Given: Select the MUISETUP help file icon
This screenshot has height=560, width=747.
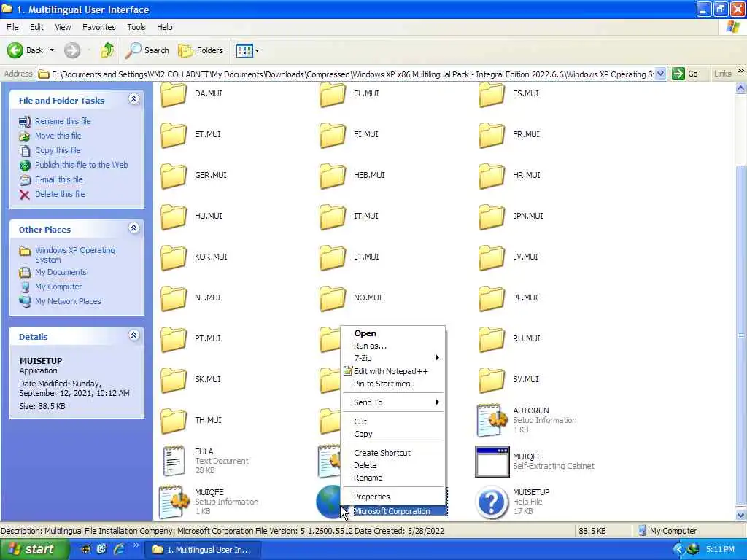Looking at the screenshot, I should tap(492, 502).
